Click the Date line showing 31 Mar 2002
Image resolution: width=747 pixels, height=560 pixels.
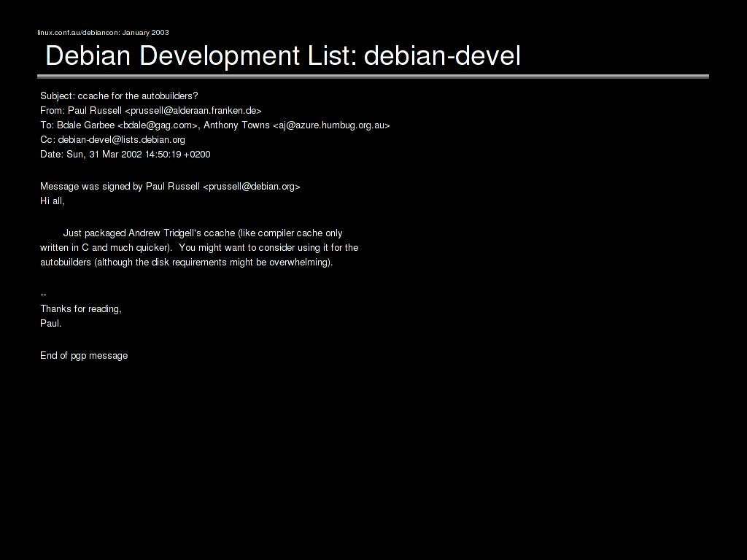125,155
